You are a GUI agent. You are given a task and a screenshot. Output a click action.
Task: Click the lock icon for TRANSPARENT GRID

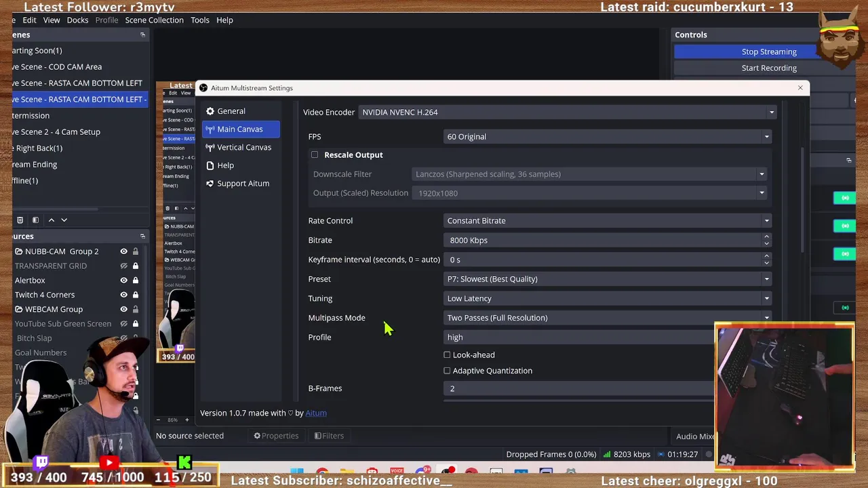[136, 266]
